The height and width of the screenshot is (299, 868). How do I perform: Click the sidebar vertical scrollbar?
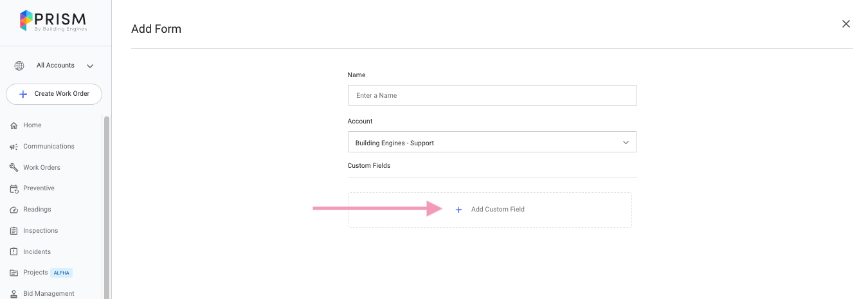(x=106, y=206)
